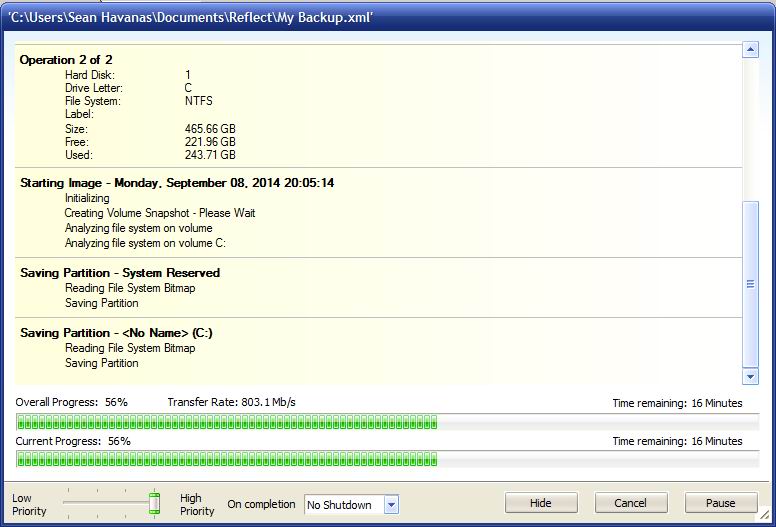This screenshot has width=776, height=527.
Task: Click Saving Partition - System Reserved entry
Action: point(120,273)
